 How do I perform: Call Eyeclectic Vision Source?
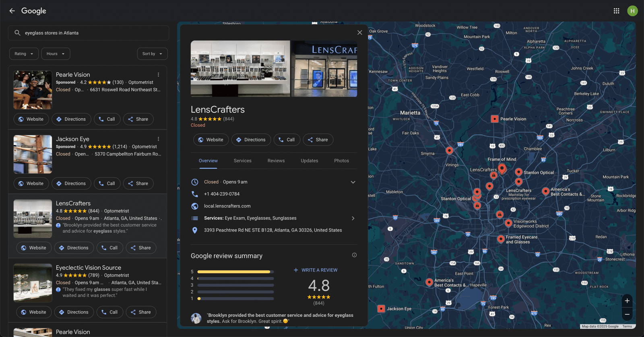110,312
